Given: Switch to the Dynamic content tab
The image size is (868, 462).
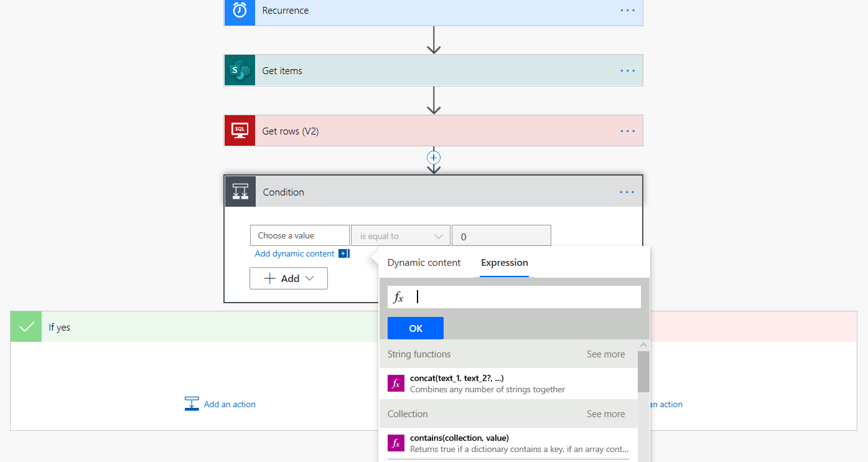Looking at the screenshot, I should point(424,262).
